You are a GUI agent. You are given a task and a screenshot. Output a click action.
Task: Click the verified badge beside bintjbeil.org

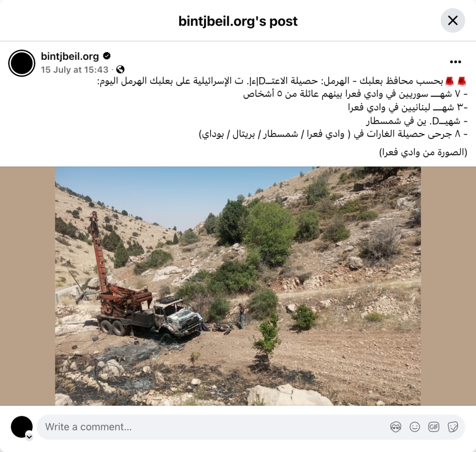coord(107,56)
